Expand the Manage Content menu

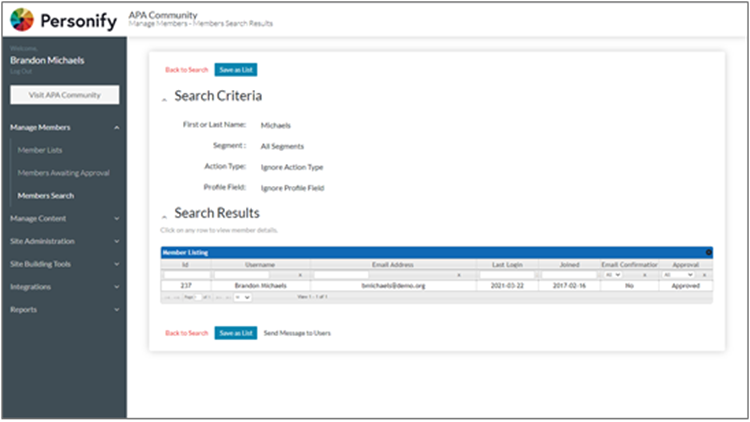(x=117, y=218)
